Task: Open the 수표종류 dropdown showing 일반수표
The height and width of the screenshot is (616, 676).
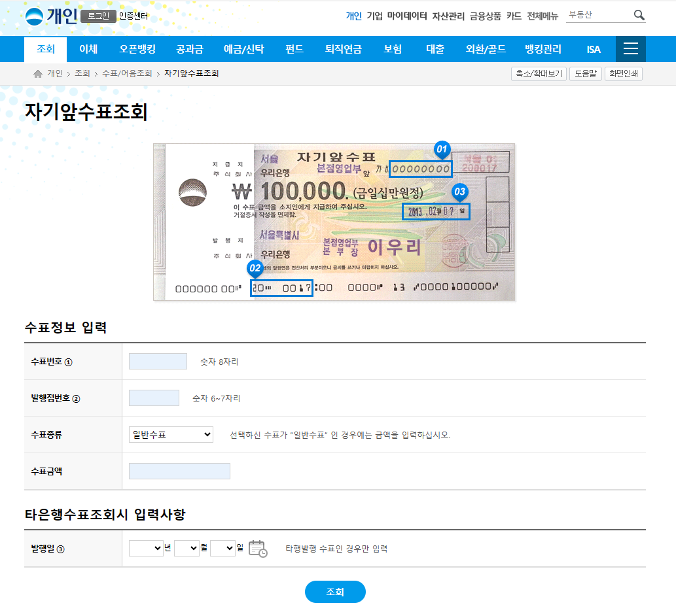Action: pos(170,434)
